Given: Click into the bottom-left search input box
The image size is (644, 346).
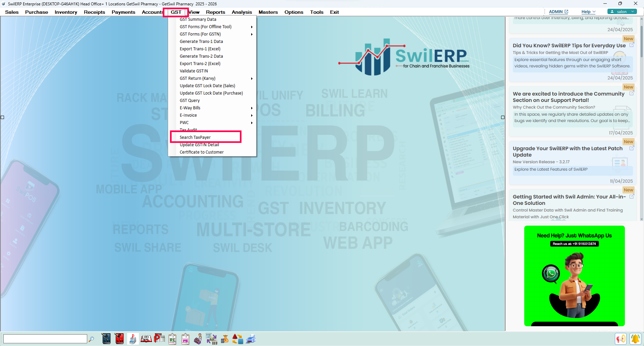Looking at the screenshot, I should coord(45,339).
